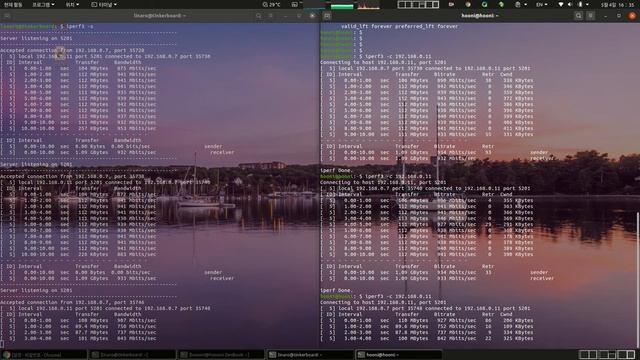Open the clock and calendar in top panel
The width and height of the screenshot is (640, 360).
pyautogui.click(x=618, y=4)
